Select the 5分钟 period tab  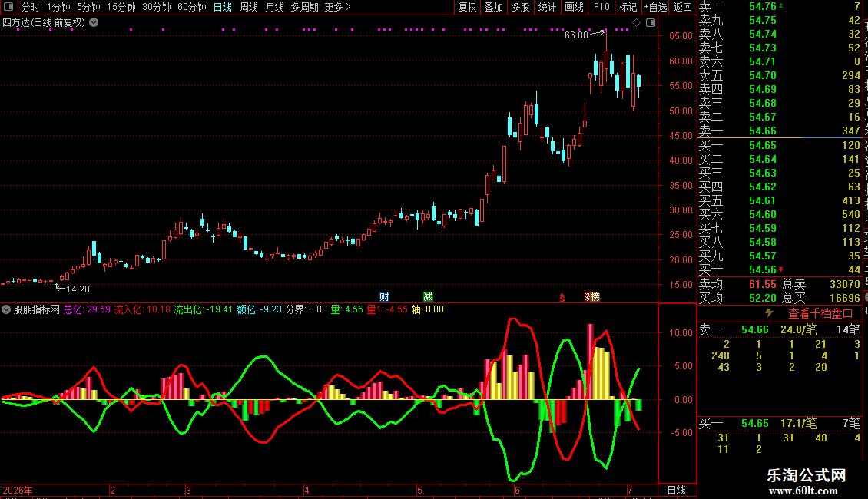[x=88, y=7]
